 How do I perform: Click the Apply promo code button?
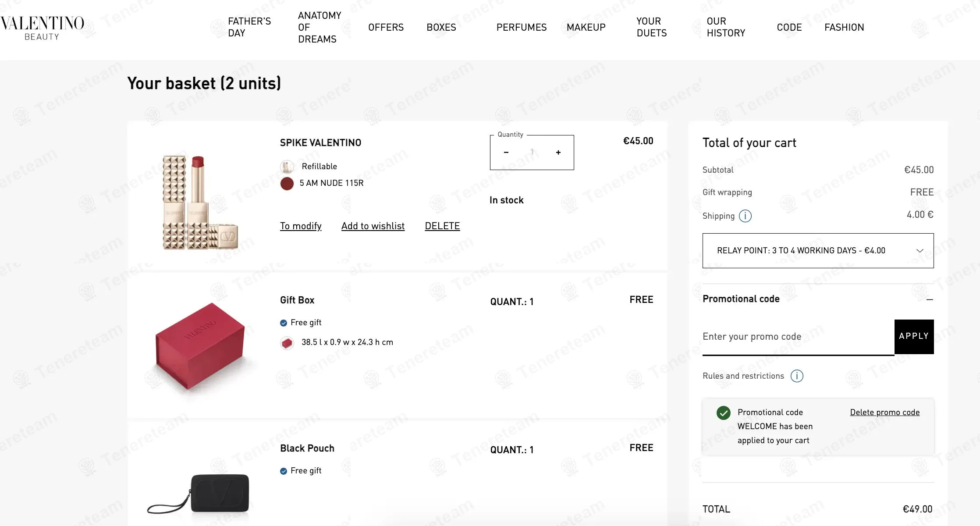point(914,337)
